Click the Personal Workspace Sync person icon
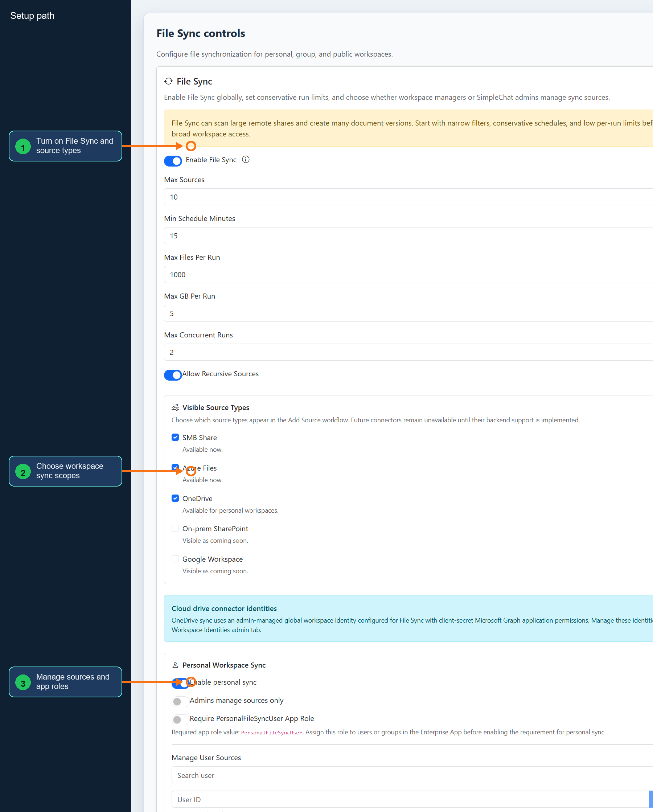The image size is (653, 812). click(175, 665)
